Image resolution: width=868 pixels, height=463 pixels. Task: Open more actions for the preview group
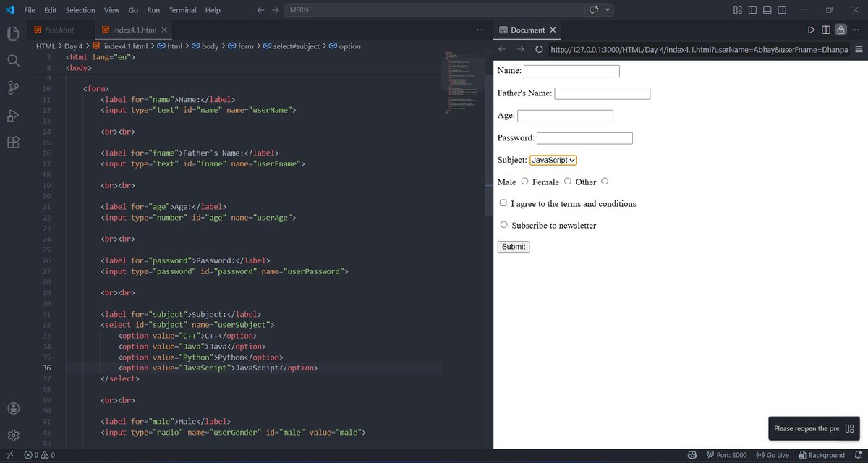856,30
